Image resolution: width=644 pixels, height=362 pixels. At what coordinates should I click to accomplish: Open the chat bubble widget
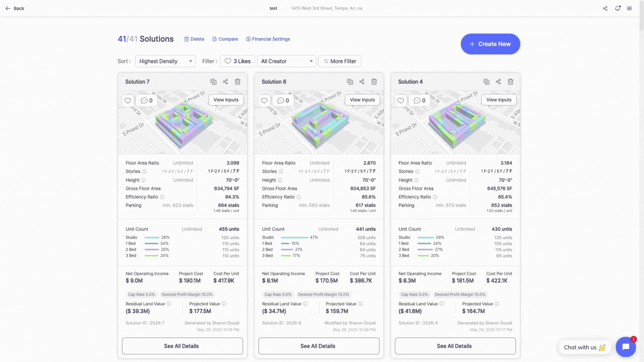coord(626,347)
